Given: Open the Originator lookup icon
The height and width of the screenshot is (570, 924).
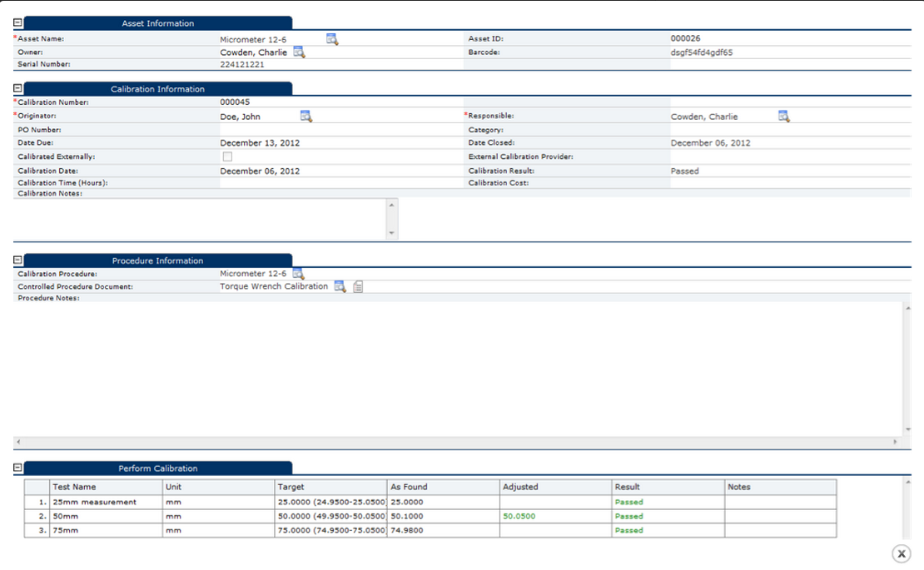Looking at the screenshot, I should tap(306, 116).
